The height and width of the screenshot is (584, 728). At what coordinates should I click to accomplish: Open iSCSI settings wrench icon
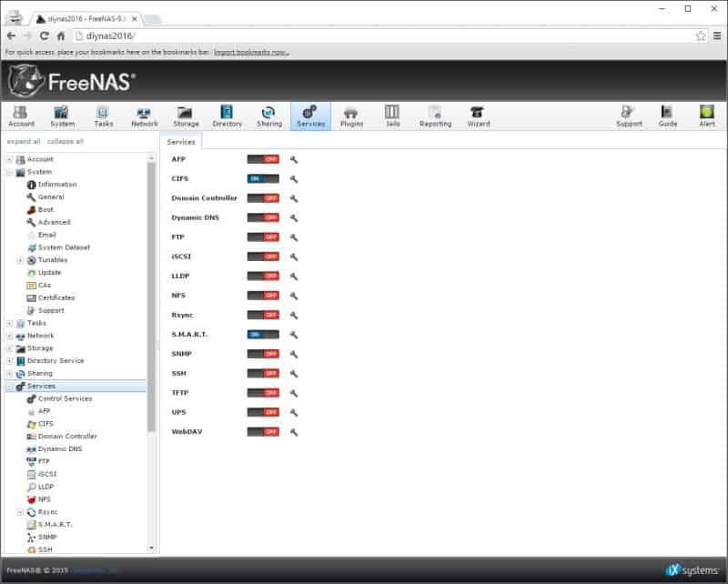tap(293, 257)
